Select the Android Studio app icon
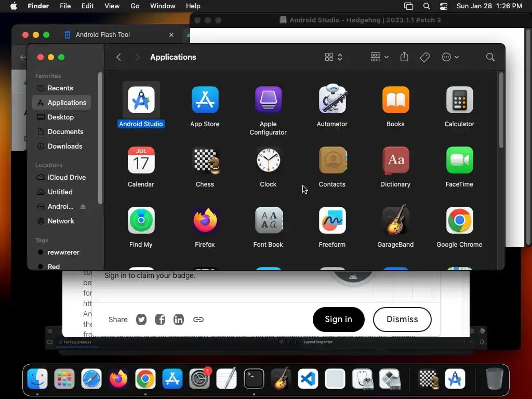The height and width of the screenshot is (399, 532). click(141, 100)
